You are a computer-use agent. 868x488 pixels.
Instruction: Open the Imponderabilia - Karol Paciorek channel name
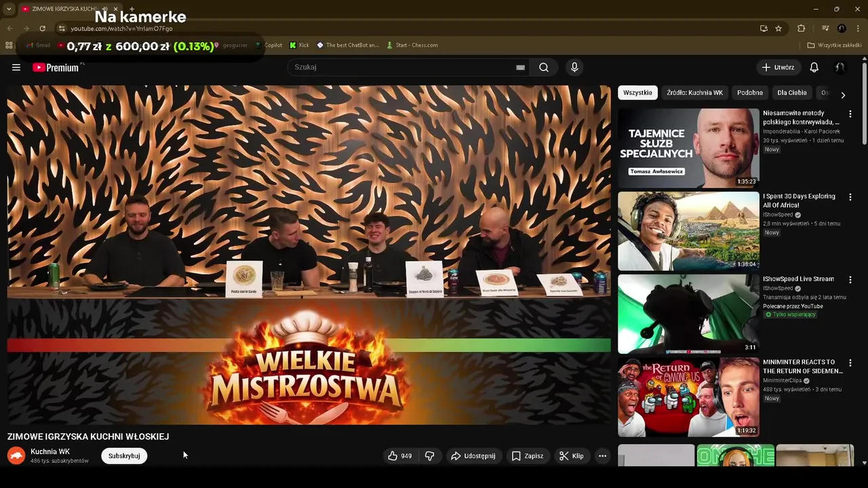tap(801, 131)
